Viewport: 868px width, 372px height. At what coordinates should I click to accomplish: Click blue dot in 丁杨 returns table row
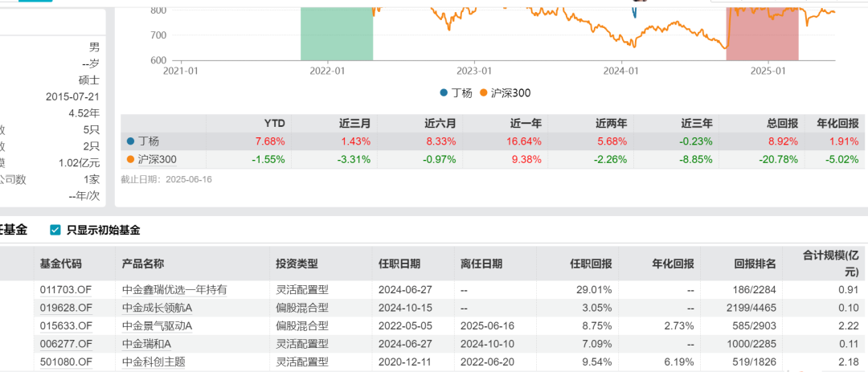coord(131,141)
